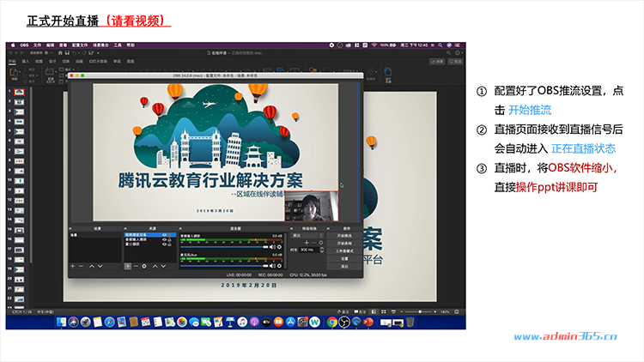Select slide 15 thumbnail in PowerPoint panel
The image size is (644, 362).
click(x=19, y=230)
